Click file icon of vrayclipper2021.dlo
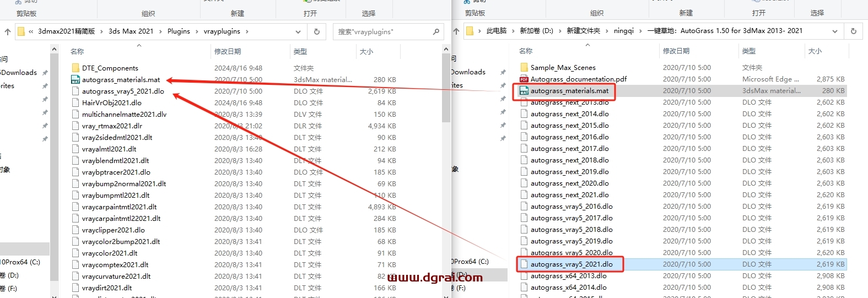 76,230
